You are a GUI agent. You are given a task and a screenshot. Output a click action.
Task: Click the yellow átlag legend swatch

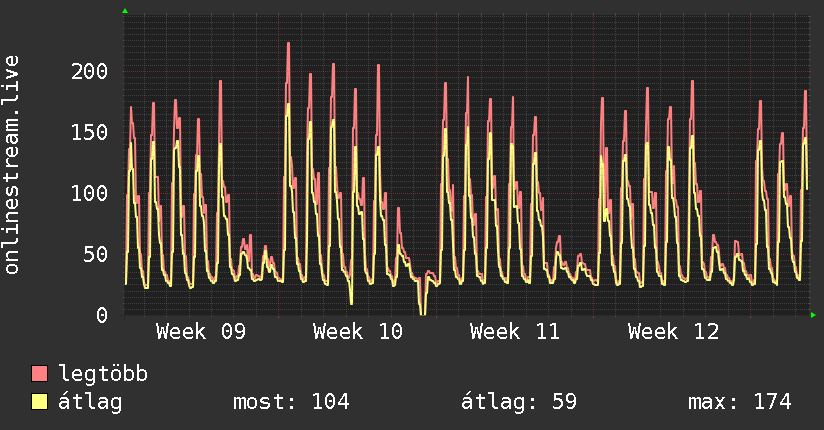coord(39,402)
